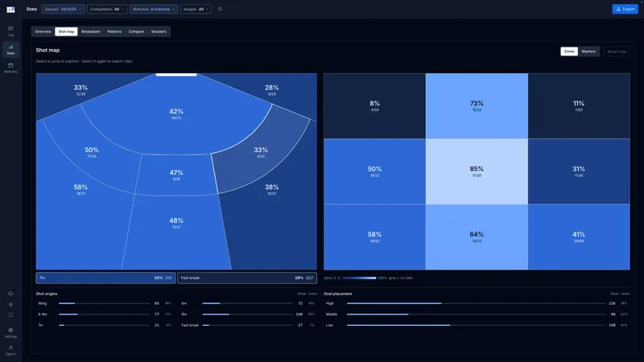Click the cloud sync icon

click(10, 294)
